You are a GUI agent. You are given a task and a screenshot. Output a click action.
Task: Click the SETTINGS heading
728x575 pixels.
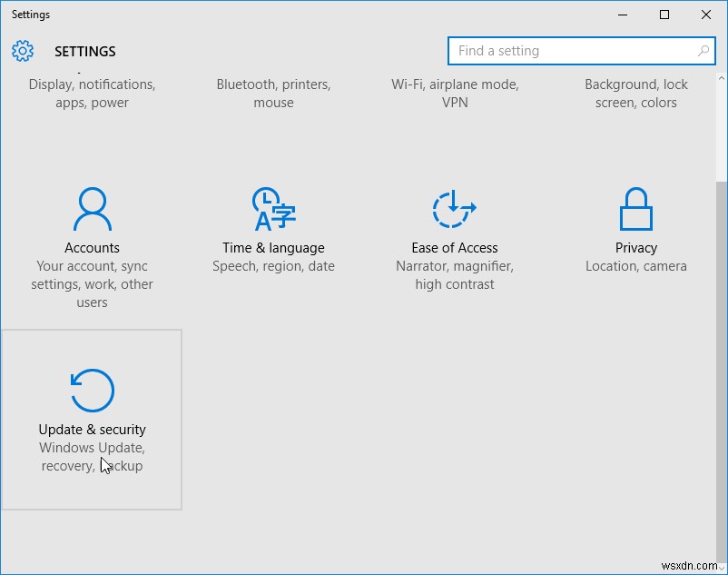click(85, 52)
